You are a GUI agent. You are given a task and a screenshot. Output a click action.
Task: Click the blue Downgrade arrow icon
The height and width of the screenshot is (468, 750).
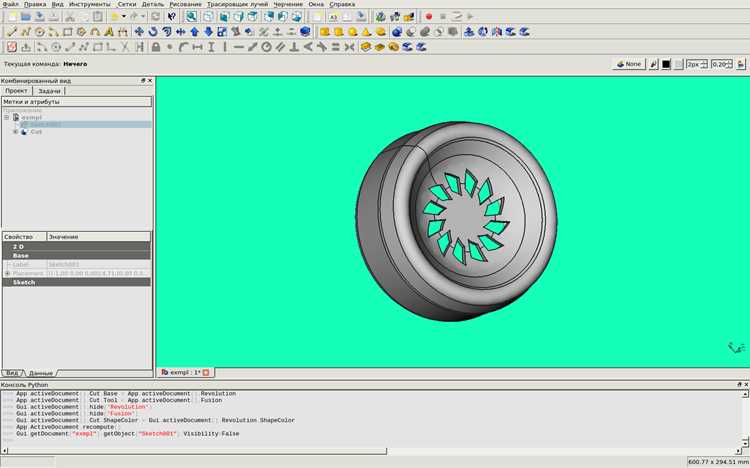point(209,32)
